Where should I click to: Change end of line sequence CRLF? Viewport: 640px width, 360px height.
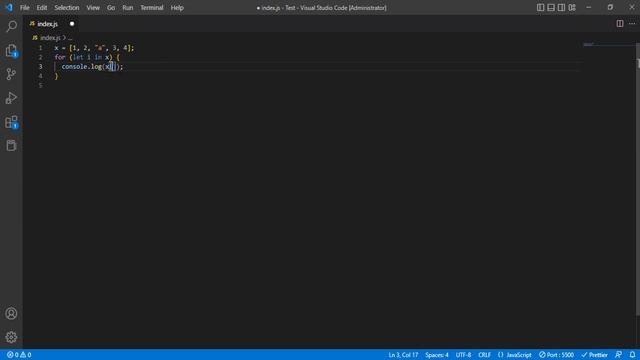click(484, 355)
